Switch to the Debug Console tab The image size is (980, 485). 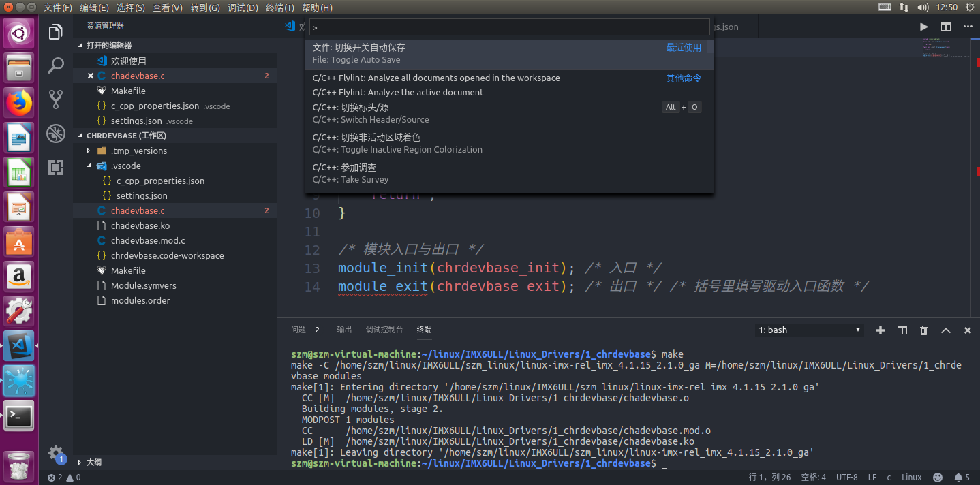coord(384,330)
